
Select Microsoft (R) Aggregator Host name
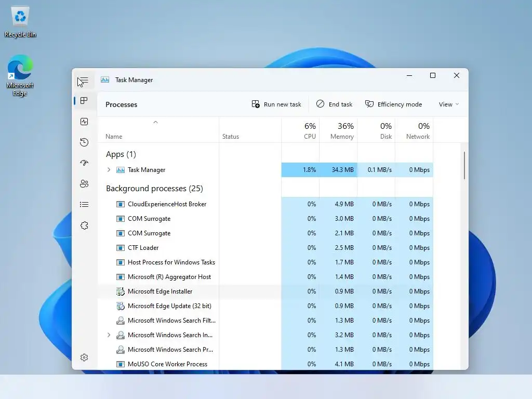[x=169, y=277]
